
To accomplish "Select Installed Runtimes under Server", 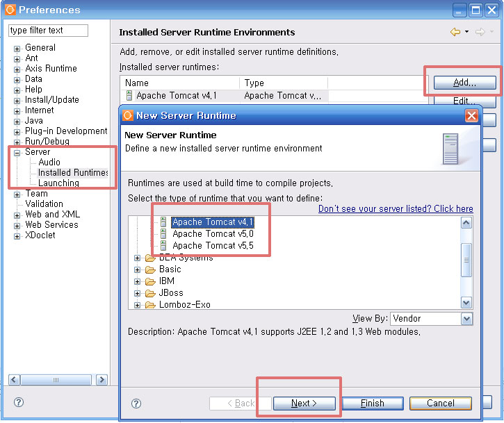I will pos(73,172).
